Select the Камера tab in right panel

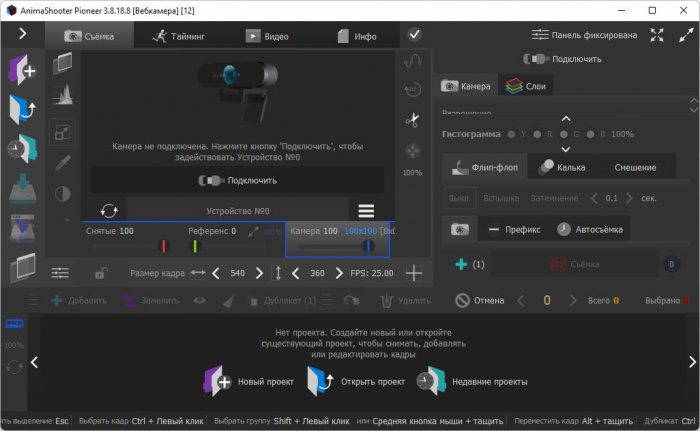pos(466,86)
